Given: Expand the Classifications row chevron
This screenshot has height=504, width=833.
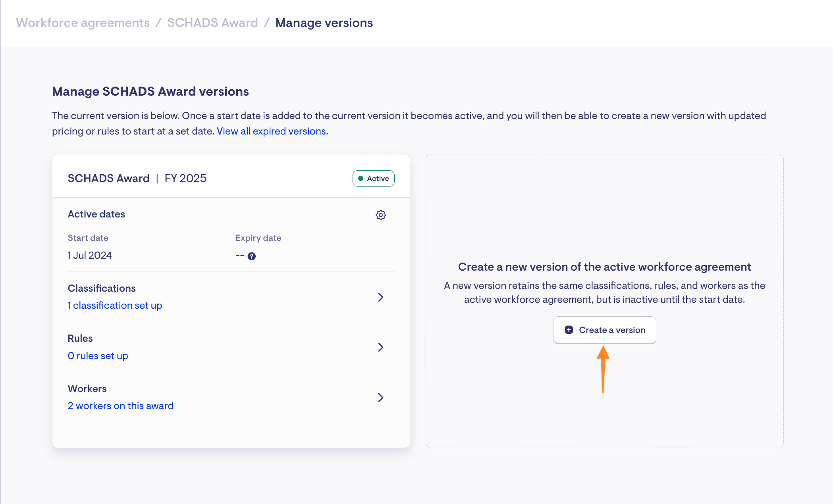Looking at the screenshot, I should point(380,297).
